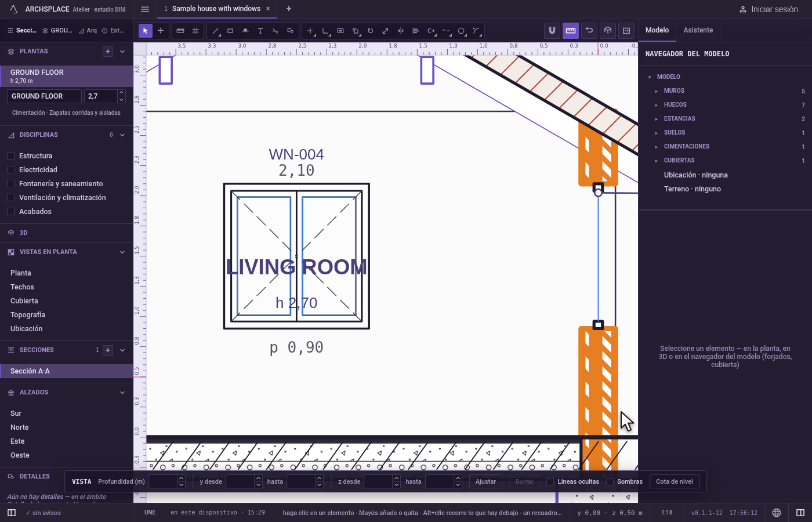Screen dimensions: 812x522
Task: Enable the Líneas ocultas checkbox
Action: (x=550, y=481)
